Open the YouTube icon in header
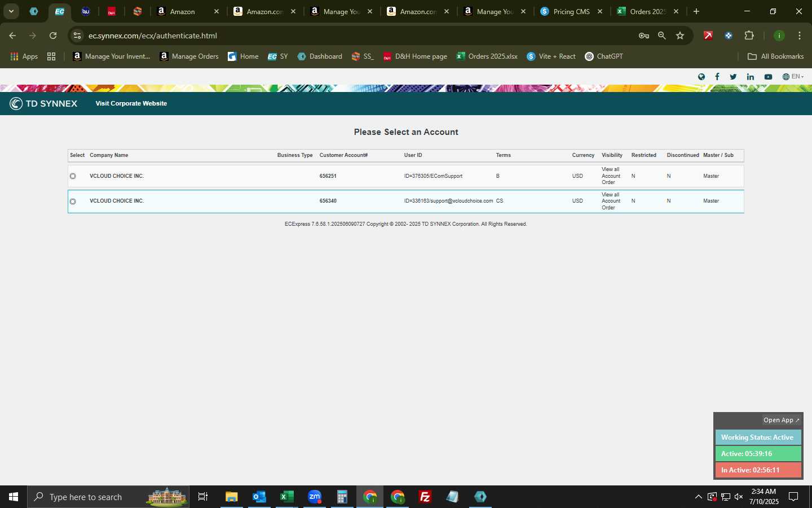This screenshot has height=508, width=812. pos(768,77)
